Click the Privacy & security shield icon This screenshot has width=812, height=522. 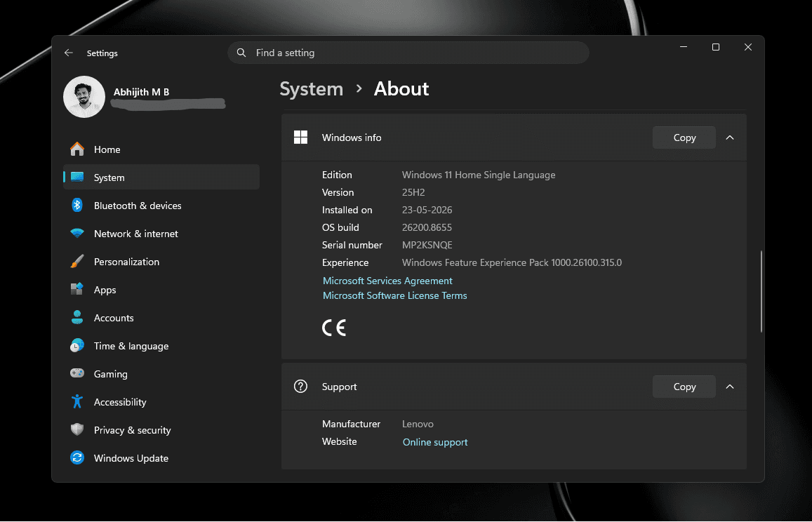coord(77,429)
